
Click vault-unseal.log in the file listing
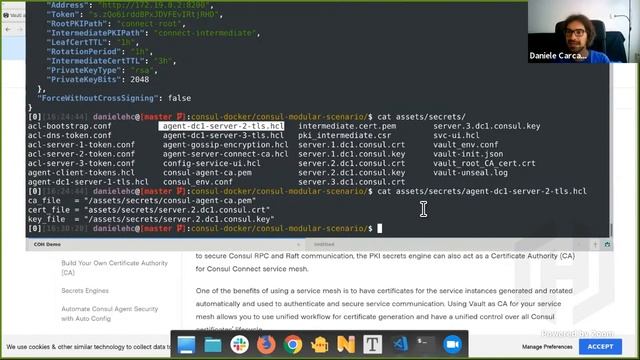pyautogui.click(x=470, y=173)
